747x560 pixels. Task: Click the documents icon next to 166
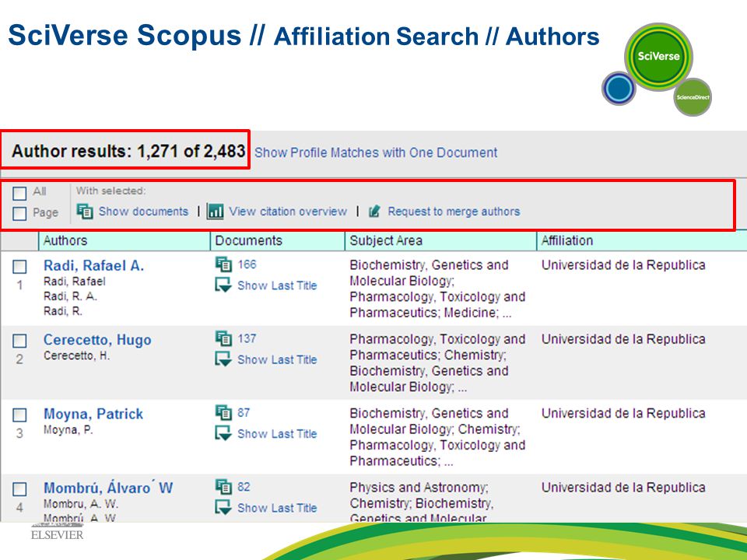(223, 264)
